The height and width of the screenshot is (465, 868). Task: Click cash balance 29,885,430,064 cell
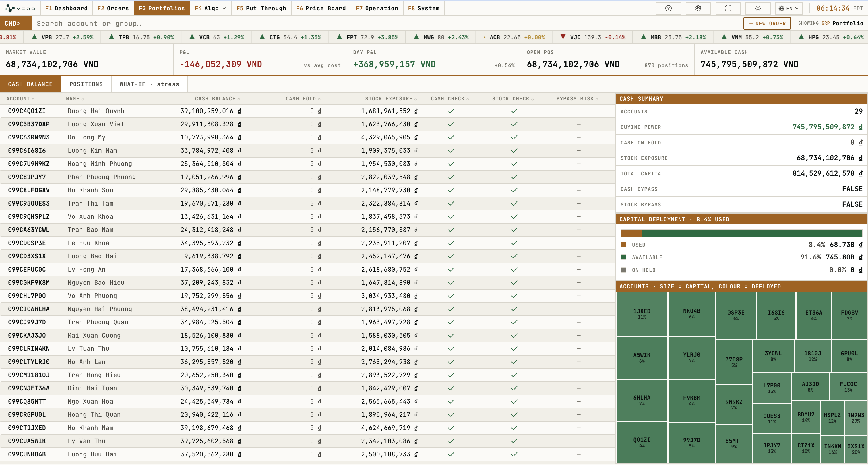coord(211,190)
